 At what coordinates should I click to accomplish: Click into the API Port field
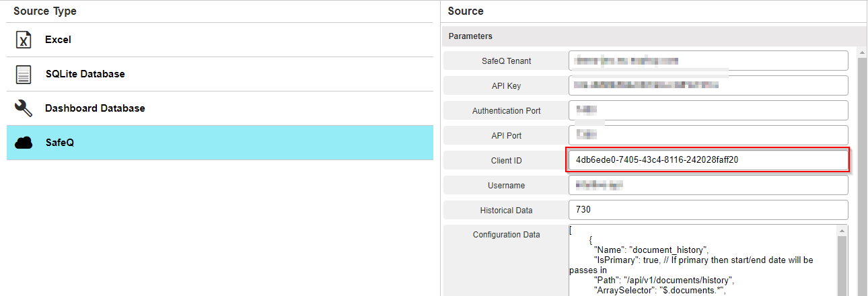709,135
